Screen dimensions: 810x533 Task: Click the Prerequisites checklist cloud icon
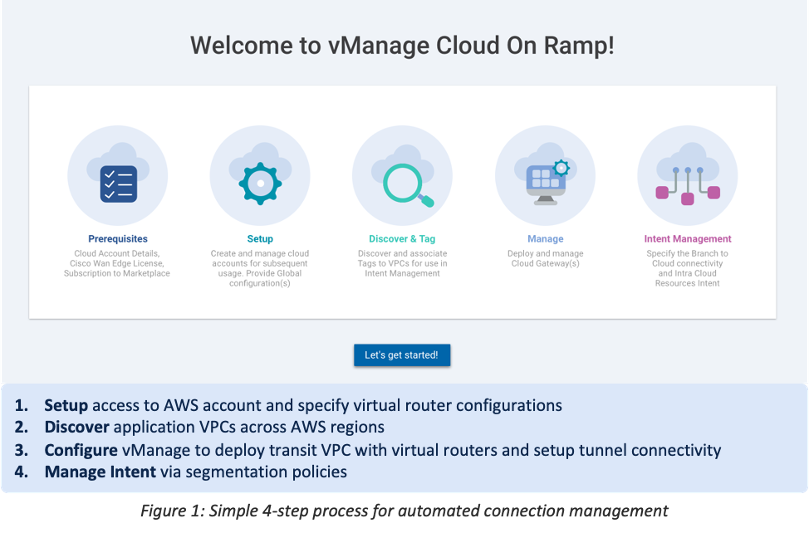[x=117, y=176]
